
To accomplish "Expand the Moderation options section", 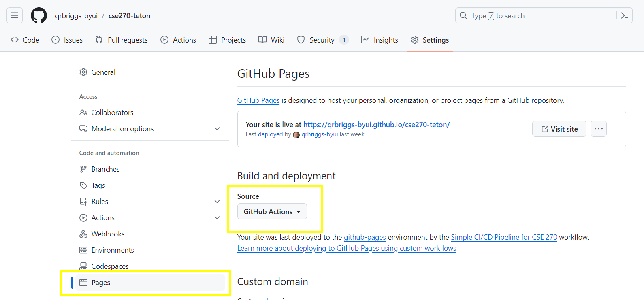I will [x=217, y=129].
